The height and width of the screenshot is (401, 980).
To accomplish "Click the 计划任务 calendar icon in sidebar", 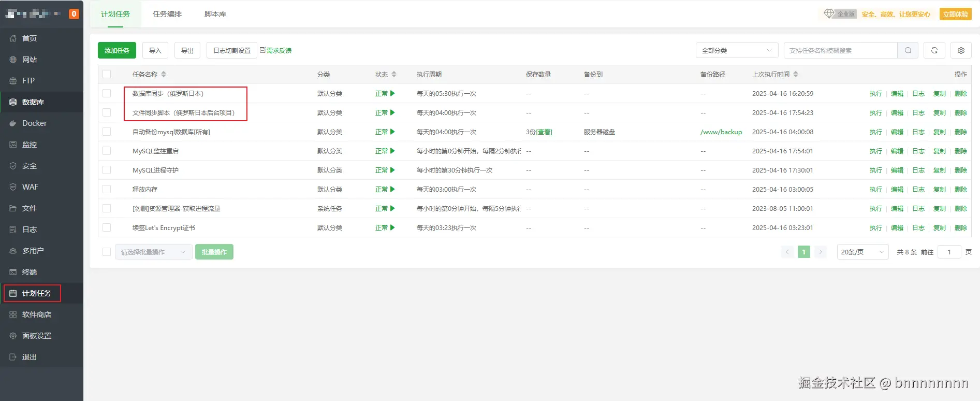I will (13, 293).
